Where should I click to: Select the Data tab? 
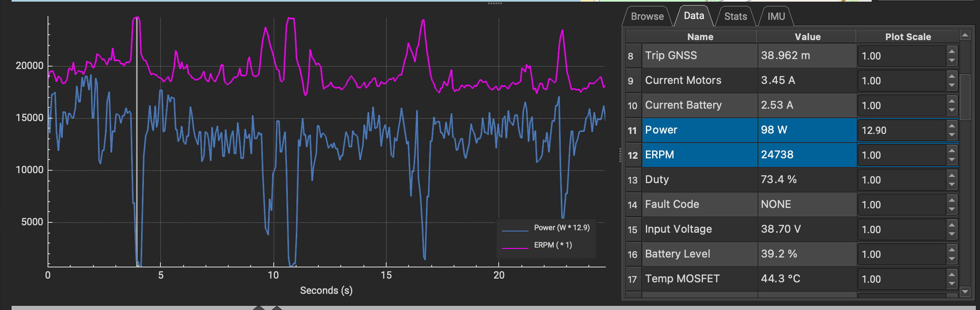693,16
